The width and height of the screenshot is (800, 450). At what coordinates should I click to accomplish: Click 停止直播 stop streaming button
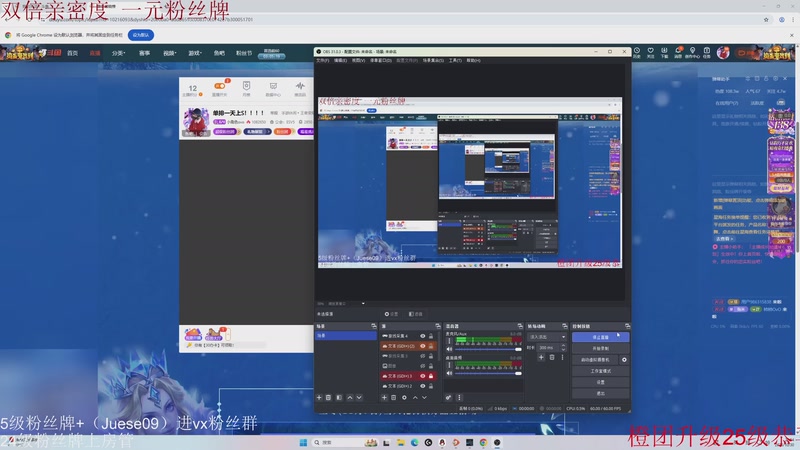(601, 337)
